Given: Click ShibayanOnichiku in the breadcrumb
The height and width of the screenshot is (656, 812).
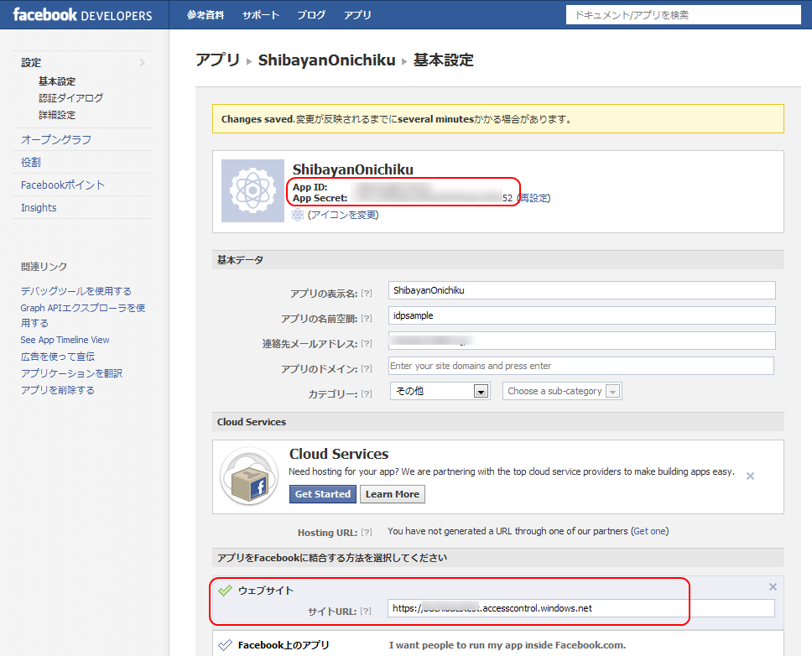Looking at the screenshot, I should coord(327,60).
